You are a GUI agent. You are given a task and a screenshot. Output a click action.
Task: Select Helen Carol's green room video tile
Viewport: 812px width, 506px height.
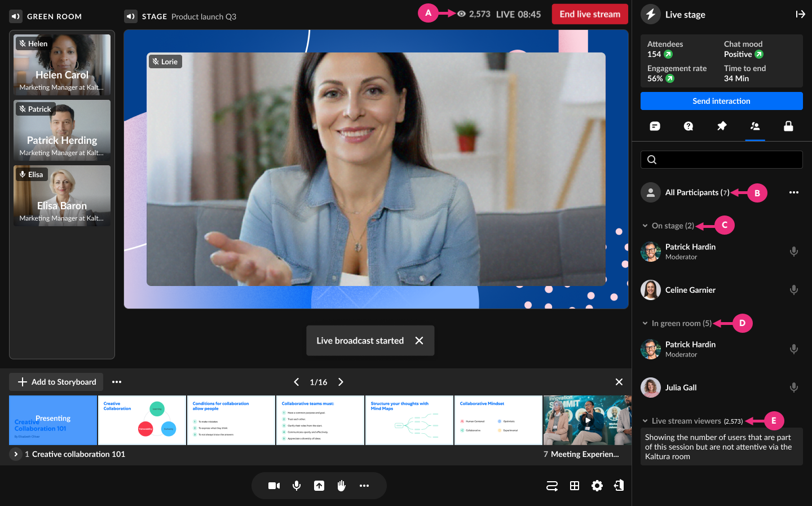coord(62,65)
